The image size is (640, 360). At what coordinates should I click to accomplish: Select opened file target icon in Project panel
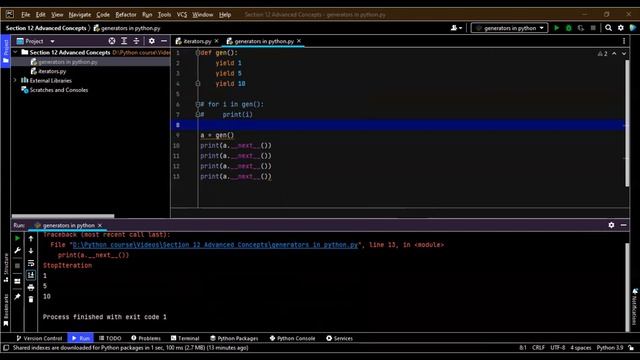pyautogui.click(x=112, y=41)
